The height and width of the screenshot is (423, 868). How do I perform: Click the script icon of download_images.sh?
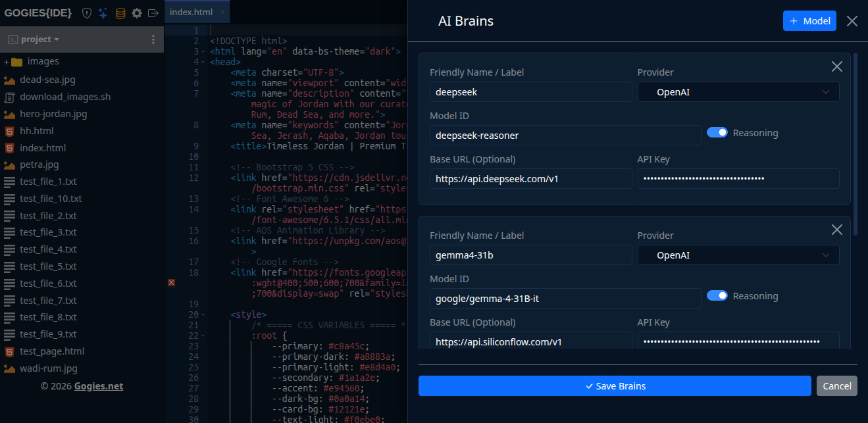[x=10, y=97]
